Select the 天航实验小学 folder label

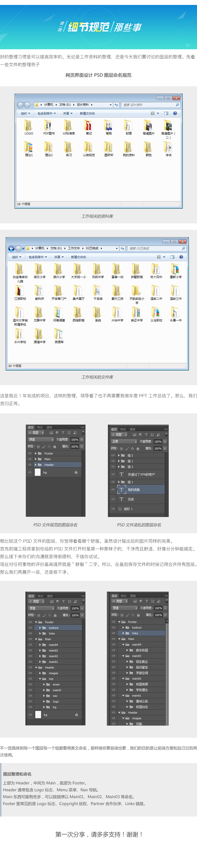click(x=137, y=300)
